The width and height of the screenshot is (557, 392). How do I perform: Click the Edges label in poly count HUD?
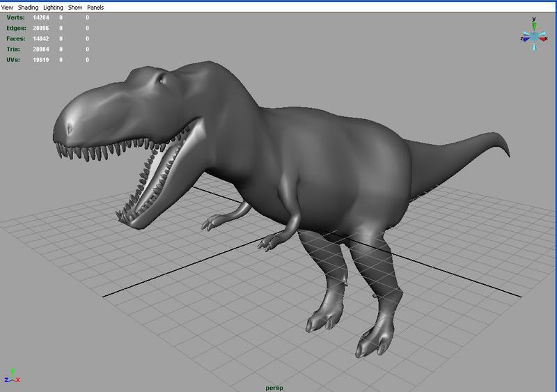[x=17, y=28]
